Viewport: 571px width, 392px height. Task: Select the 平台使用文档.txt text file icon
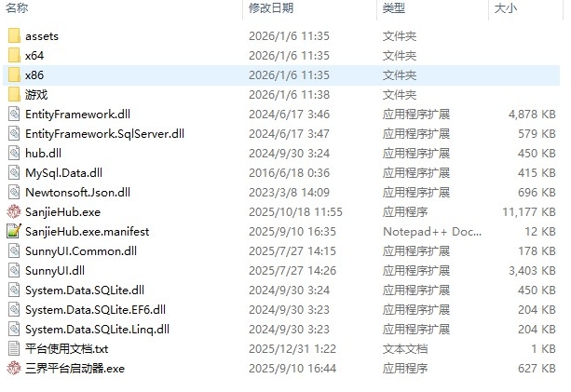[14, 348]
